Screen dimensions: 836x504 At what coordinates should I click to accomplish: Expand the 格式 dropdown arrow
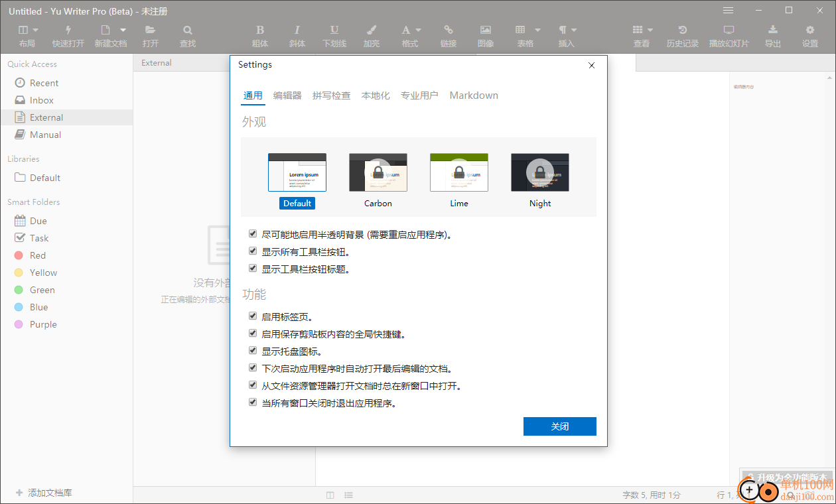coord(418,30)
